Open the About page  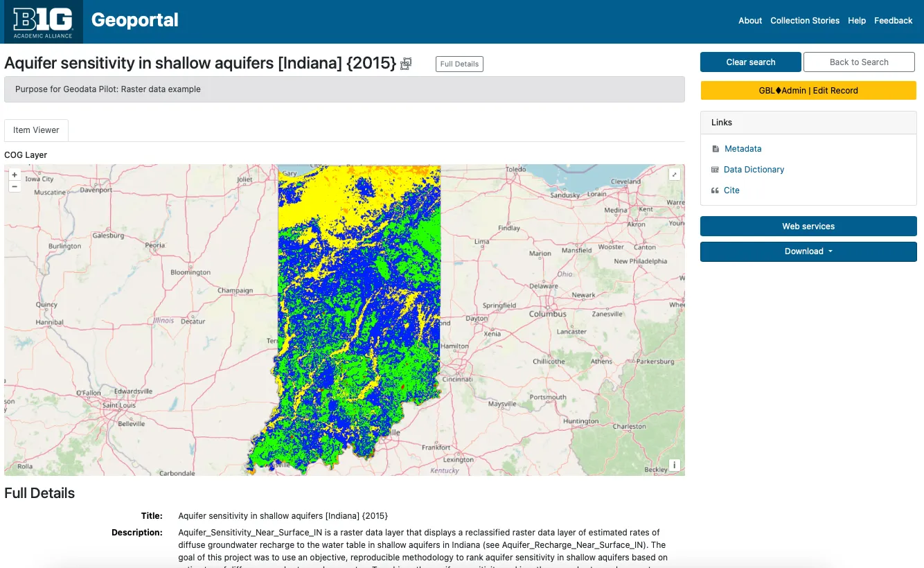749,21
